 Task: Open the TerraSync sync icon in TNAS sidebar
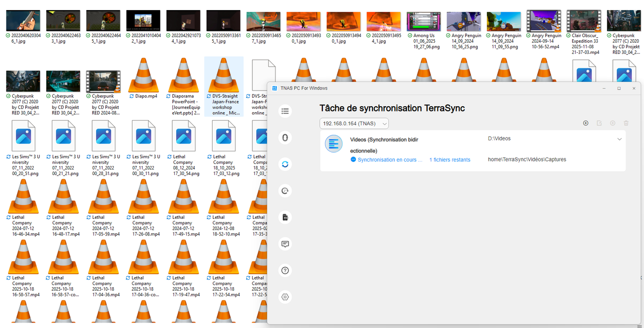tap(285, 164)
